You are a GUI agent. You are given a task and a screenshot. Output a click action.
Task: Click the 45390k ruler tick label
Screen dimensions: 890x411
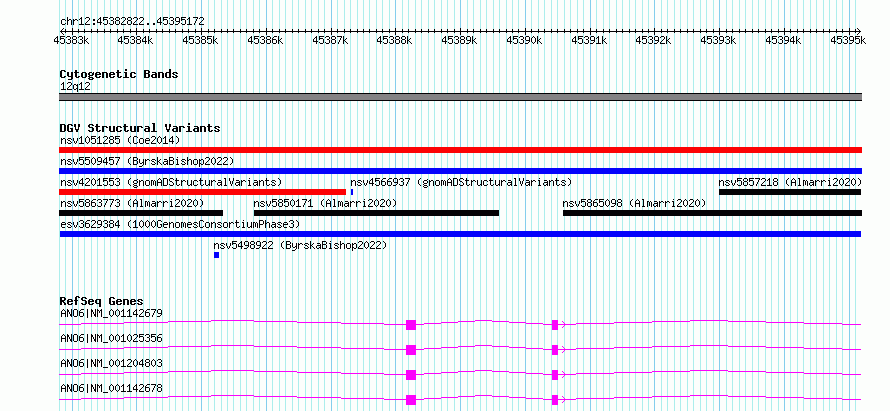524,40
